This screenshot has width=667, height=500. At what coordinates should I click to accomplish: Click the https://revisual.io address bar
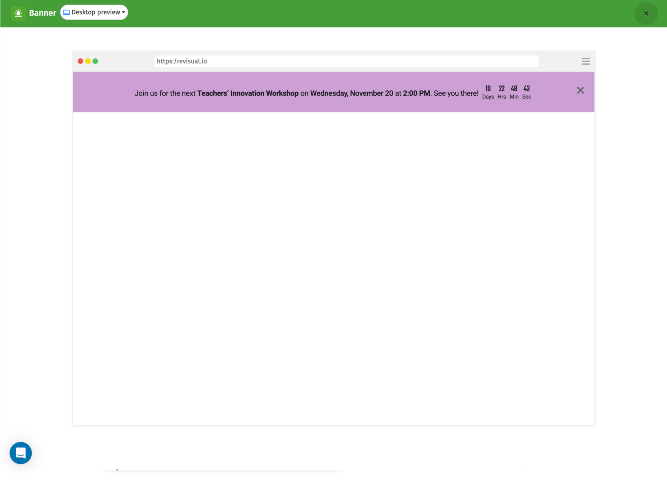pos(346,61)
